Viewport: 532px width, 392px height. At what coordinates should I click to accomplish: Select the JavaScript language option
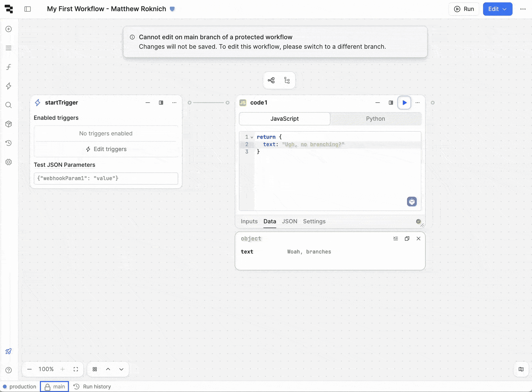[285, 119]
